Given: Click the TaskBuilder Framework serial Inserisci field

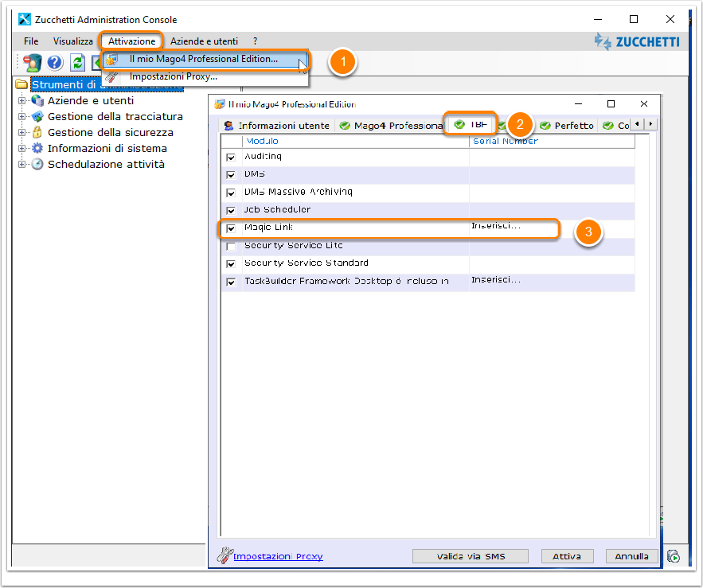Looking at the screenshot, I should [553, 282].
